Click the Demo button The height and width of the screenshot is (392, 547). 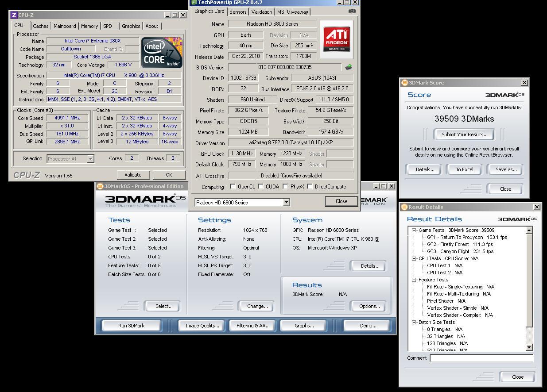tap(368, 326)
